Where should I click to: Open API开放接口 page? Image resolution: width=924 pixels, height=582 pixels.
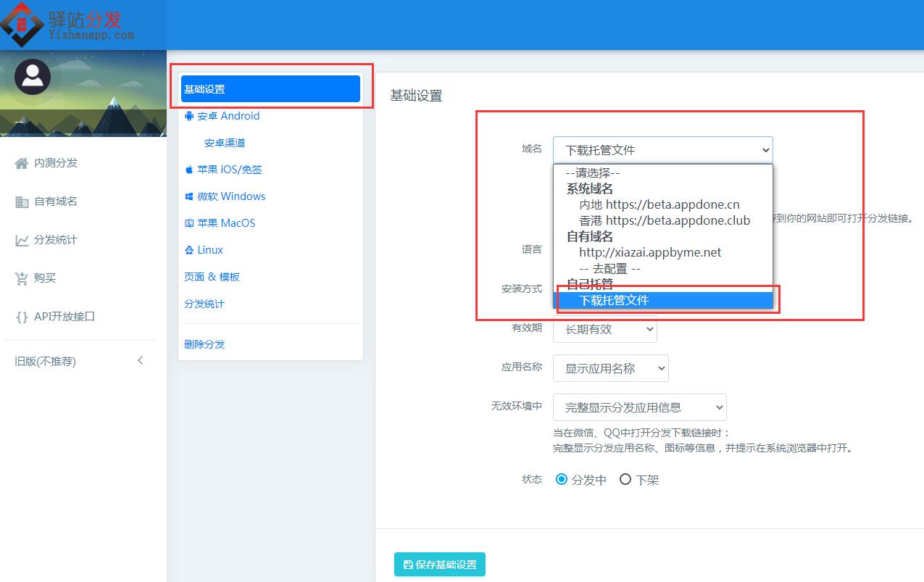click(x=64, y=317)
